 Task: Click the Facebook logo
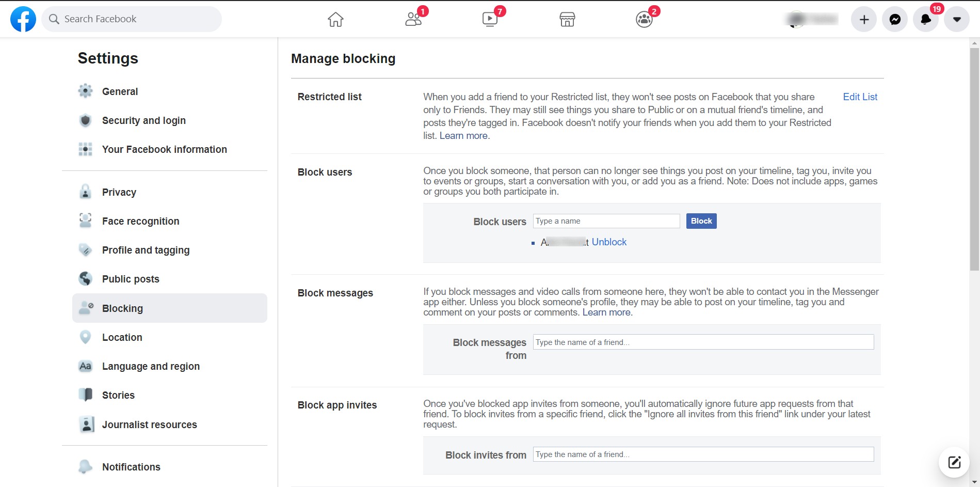(23, 19)
